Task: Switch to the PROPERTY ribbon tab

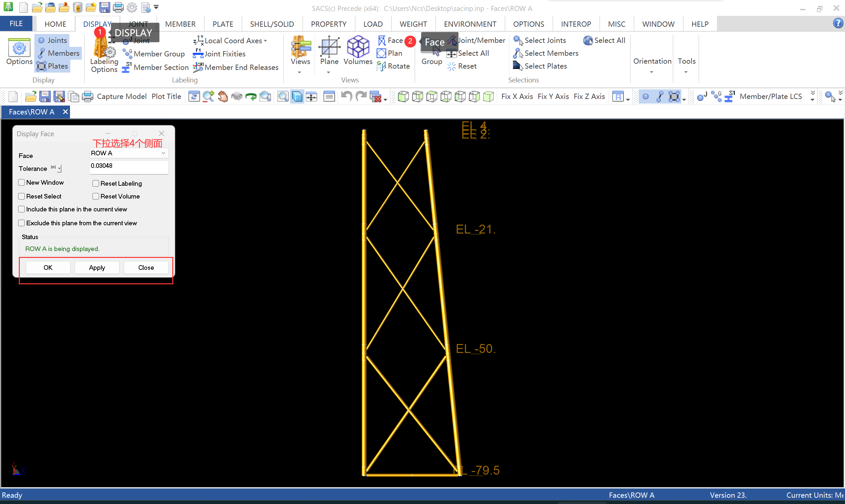Action: click(x=328, y=24)
